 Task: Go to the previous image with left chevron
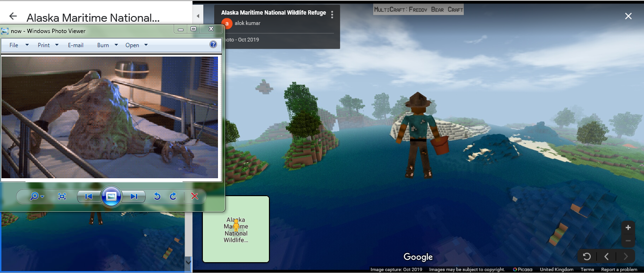point(607,256)
